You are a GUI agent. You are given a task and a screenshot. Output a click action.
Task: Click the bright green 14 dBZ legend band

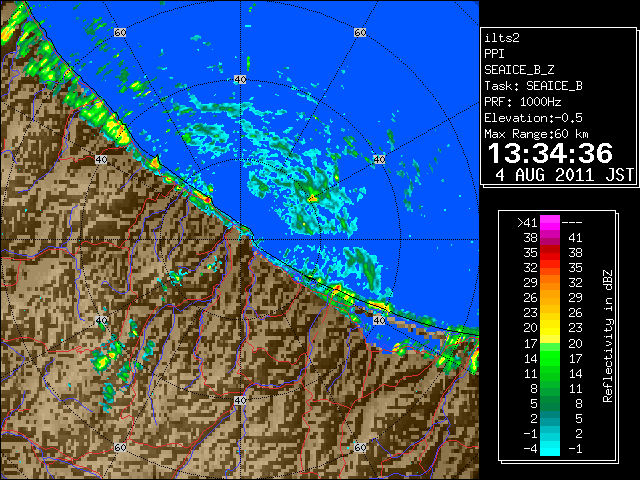[550, 358]
